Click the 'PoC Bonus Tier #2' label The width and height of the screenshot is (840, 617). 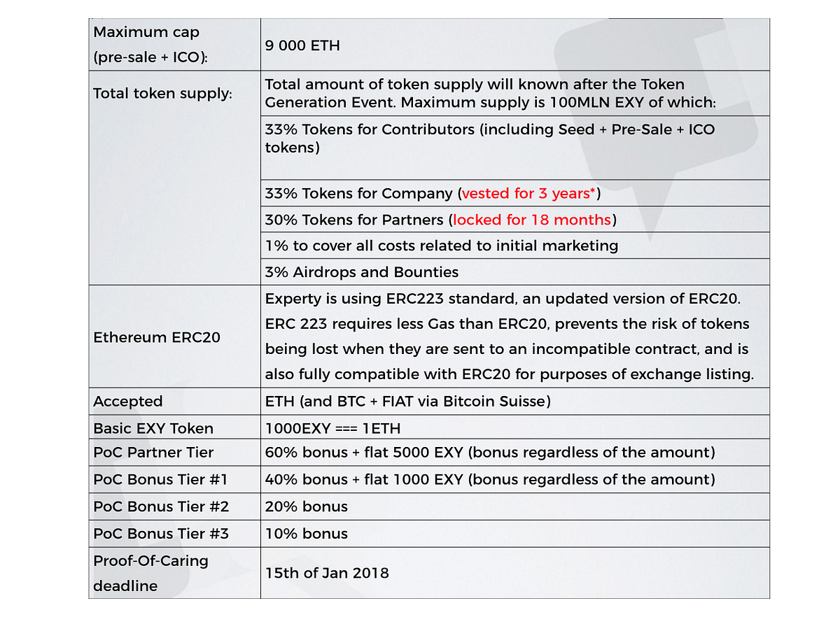pos(161,506)
